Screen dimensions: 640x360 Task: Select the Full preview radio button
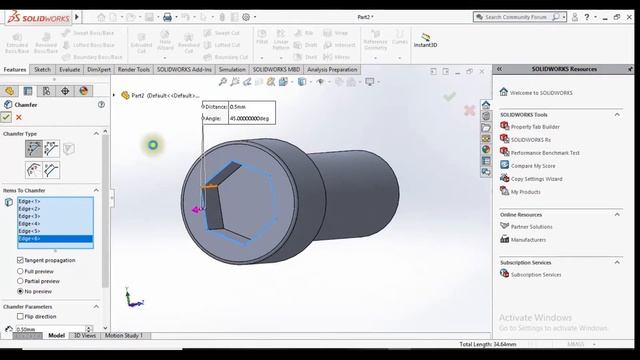[20, 271]
